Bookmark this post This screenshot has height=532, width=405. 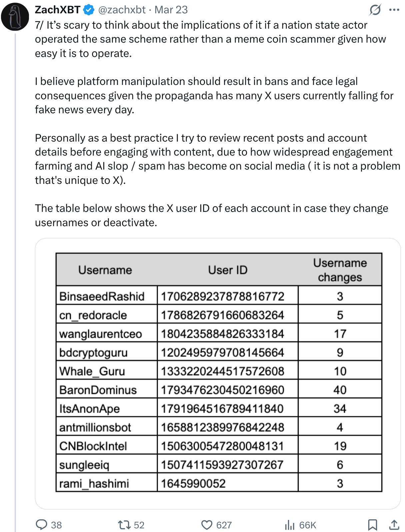(x=372, y=525)
